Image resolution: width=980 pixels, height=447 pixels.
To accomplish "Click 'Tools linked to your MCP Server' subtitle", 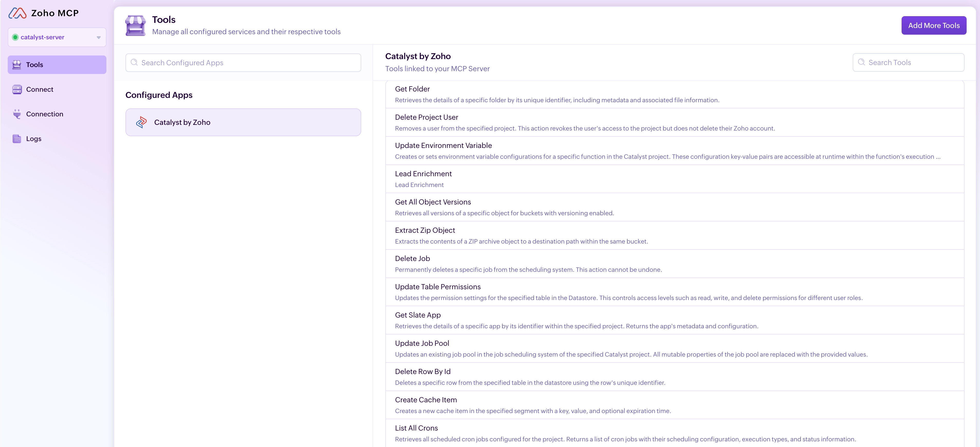I will [438, 69].
